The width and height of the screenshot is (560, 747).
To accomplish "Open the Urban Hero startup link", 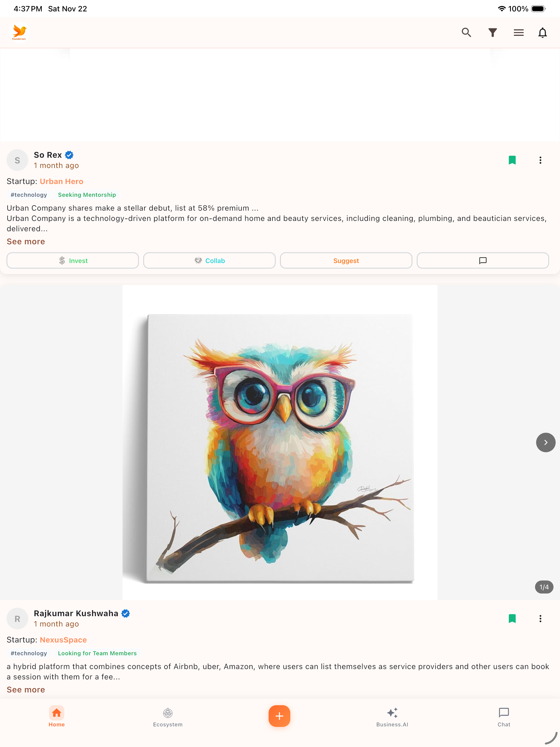I will pyautogui.click(x=61, y=181).
